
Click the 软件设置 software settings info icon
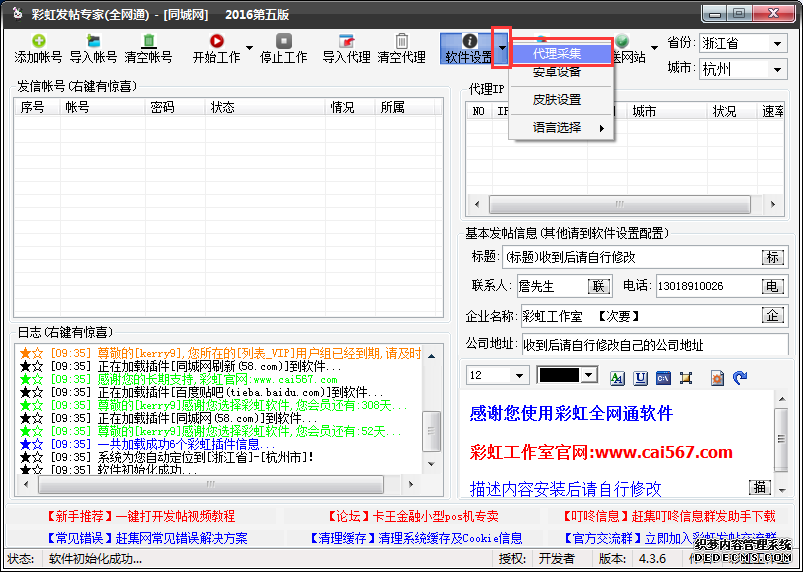pos(470,41)
